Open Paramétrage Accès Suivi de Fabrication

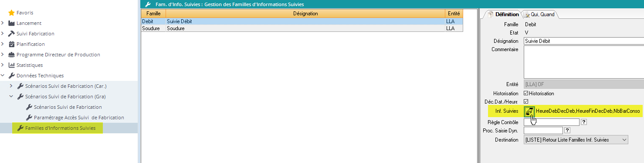(78, 118)
